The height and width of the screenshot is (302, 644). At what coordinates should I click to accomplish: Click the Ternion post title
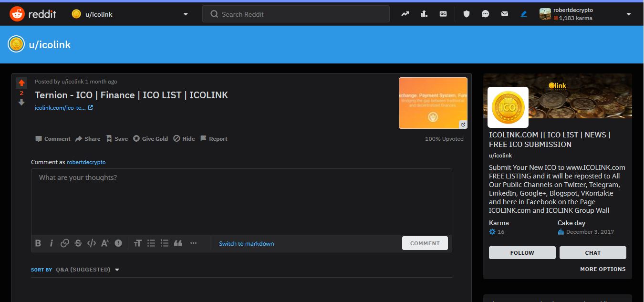coord(132,95)
